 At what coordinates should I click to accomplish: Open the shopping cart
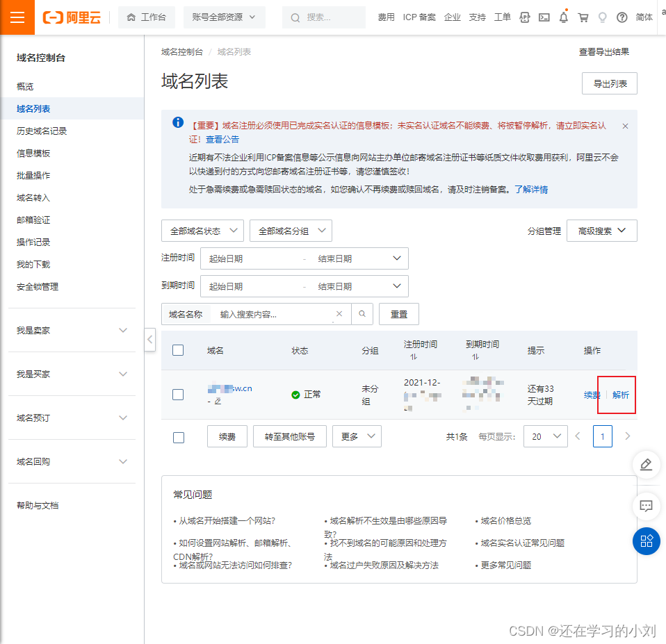[x=583, y=17]
